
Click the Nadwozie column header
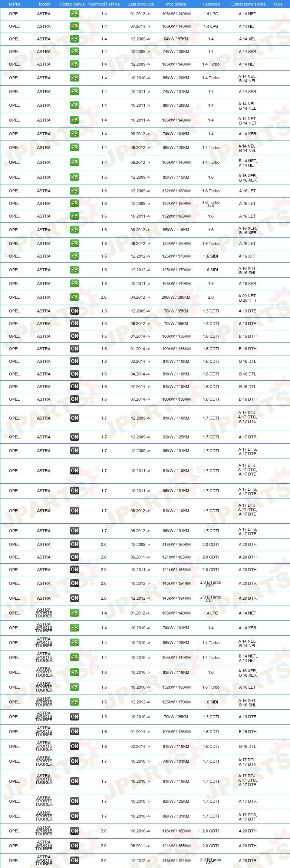click(x=211, y=4)
